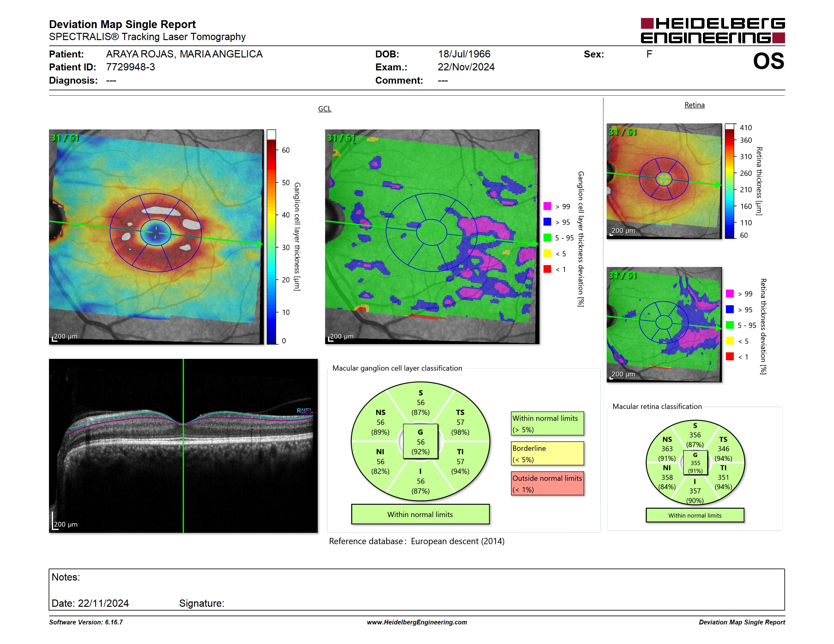Select red <1 swatch in retina legend

point(730,356)
